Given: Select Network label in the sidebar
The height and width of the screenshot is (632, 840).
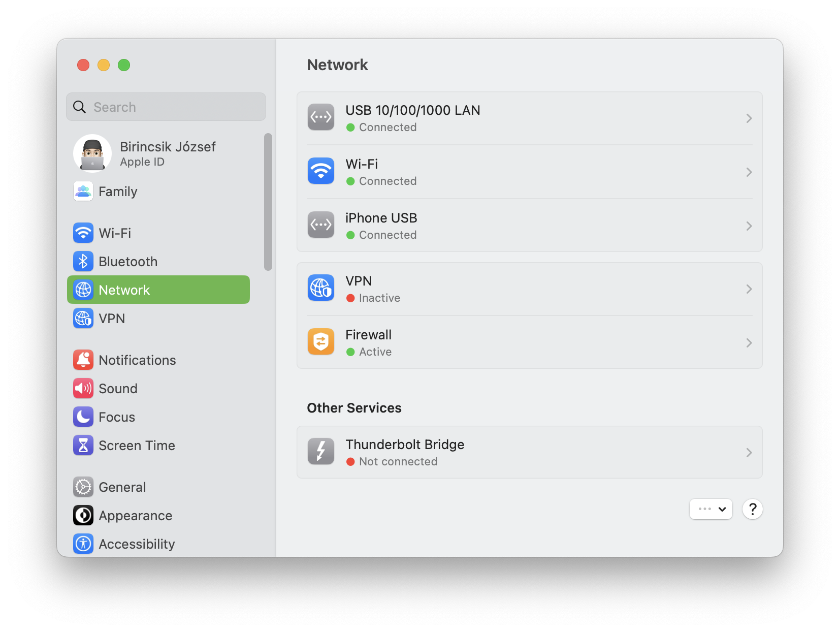Looking at the screenshot, I should 124,290.
